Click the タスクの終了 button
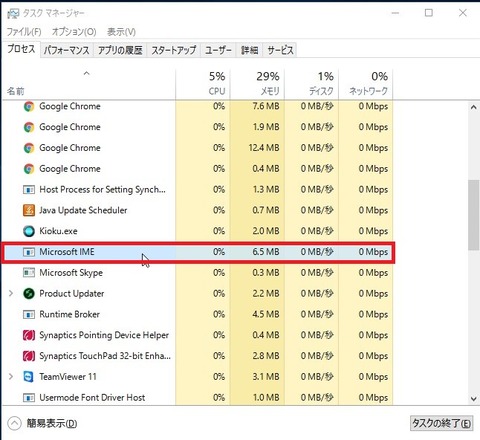 coord(441,423)
